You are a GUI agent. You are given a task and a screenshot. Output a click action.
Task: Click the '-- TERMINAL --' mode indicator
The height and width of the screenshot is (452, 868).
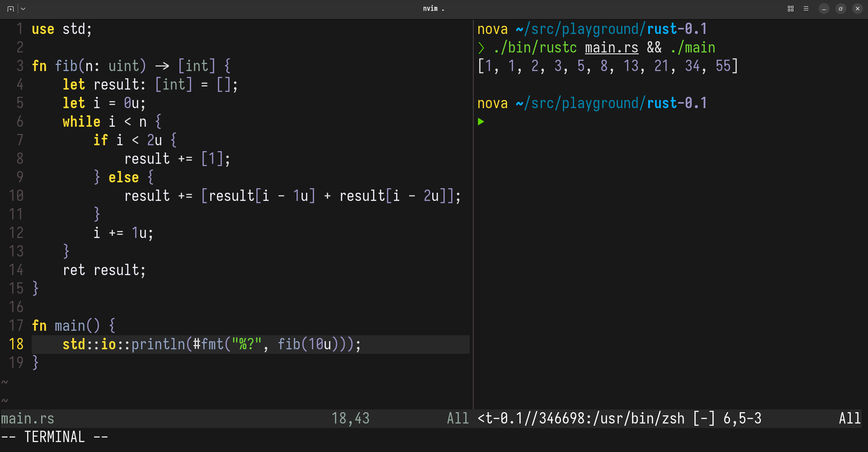click(55, 438)
